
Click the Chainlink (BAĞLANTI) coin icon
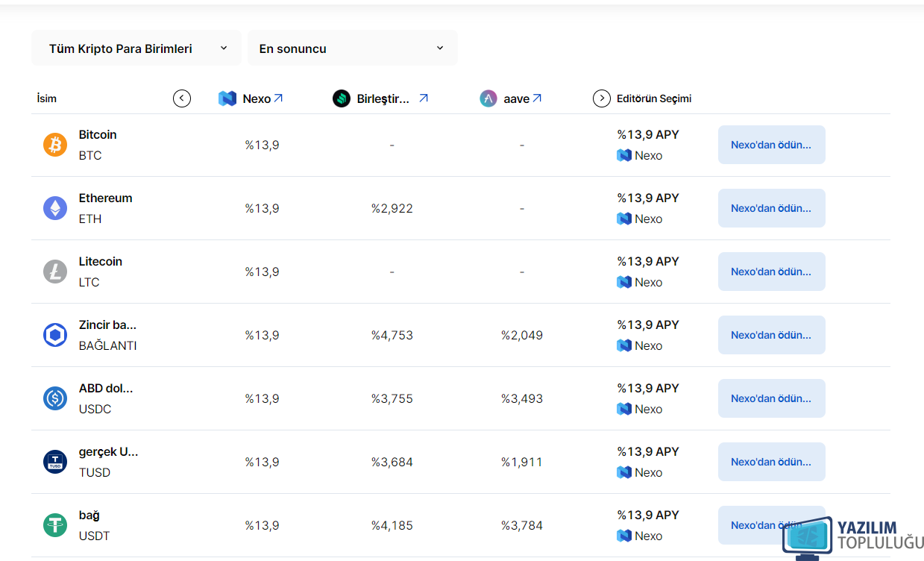pos(55,335)
